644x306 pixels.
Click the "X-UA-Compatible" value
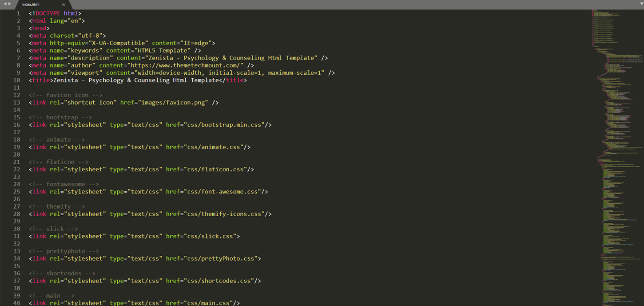click(x=118, y=43)
